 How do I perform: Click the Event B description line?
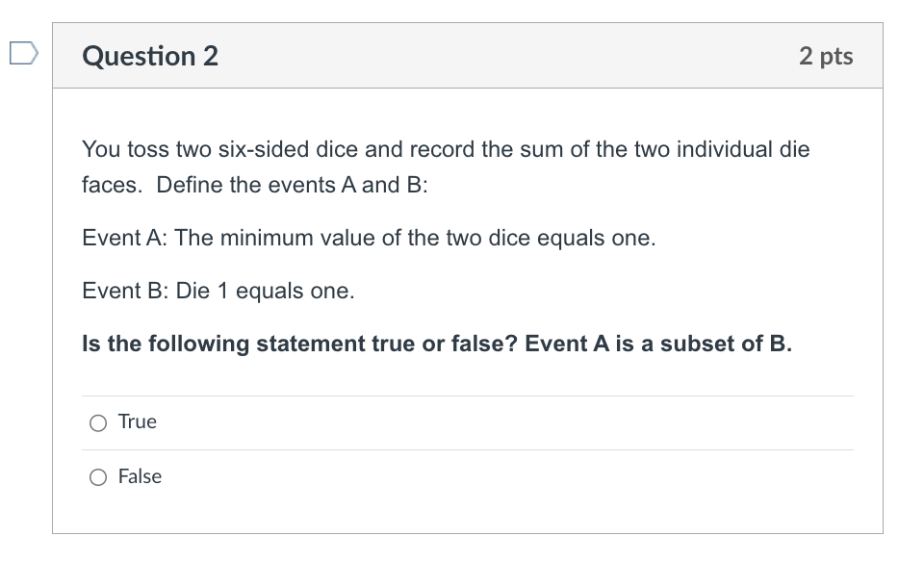(218, 291)
